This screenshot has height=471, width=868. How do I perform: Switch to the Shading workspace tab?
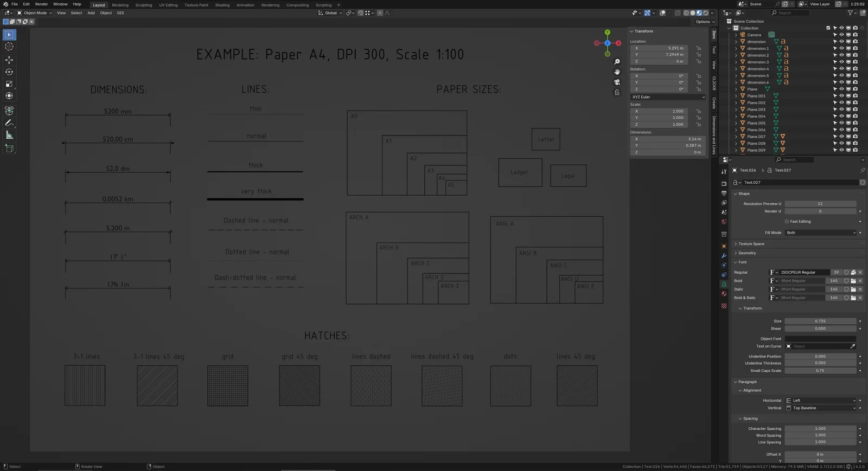[x=222, y=5]
